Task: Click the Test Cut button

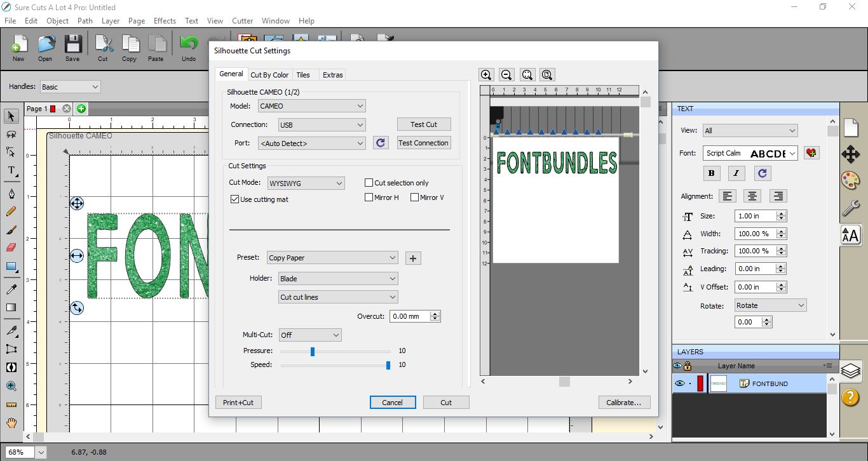Action: (424, 124)
